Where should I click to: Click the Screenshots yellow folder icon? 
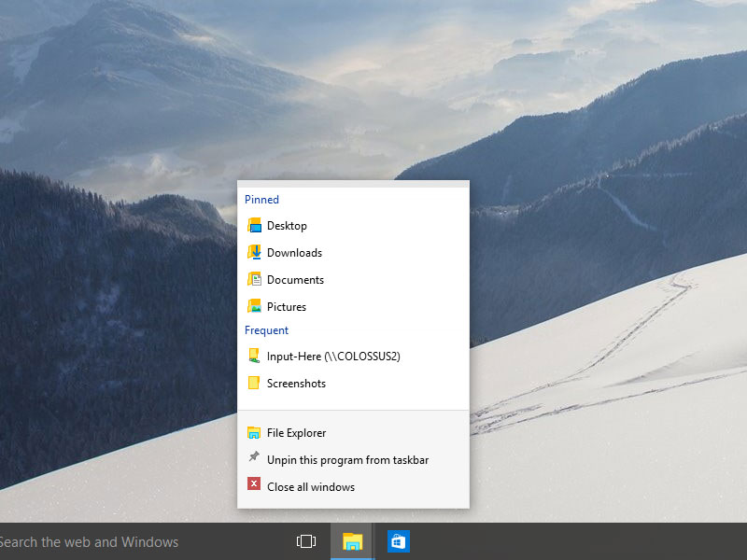tap(254, 383)
